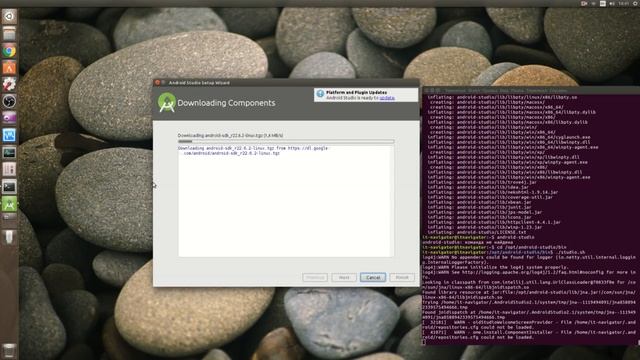Open the system gear menu in the top panel
Viewport: 640px width, 360px height.
(636, 3)
